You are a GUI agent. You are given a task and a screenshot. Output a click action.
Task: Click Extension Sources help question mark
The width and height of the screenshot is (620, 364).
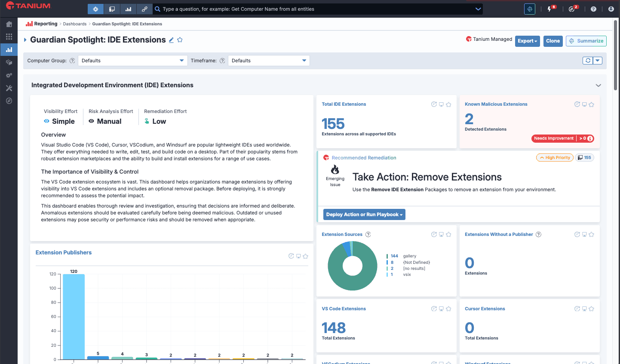368,235
